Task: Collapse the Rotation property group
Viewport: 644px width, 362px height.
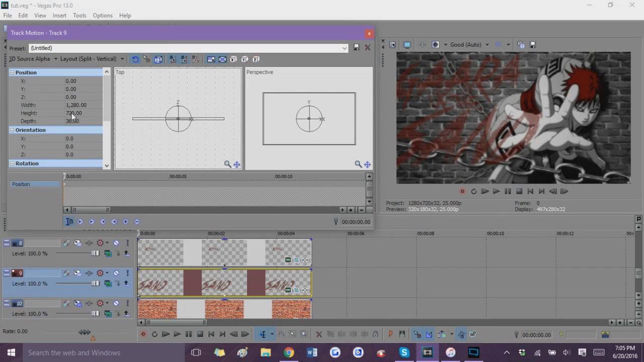Action: (12, 163)
